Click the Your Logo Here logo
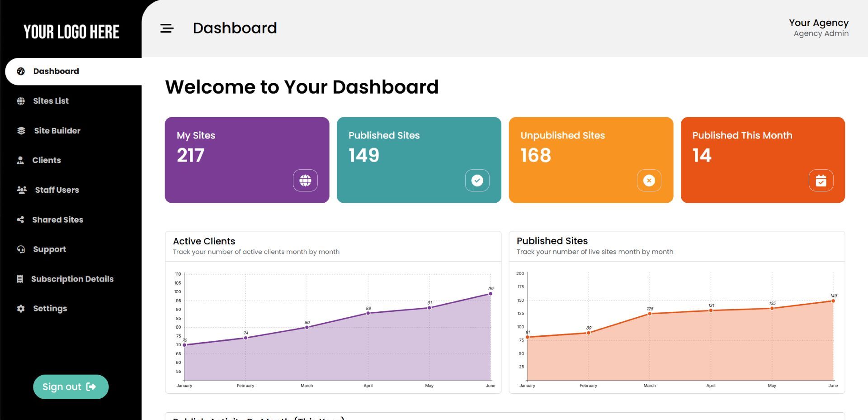This screenshot has height=420, width=868. point(71,32)
